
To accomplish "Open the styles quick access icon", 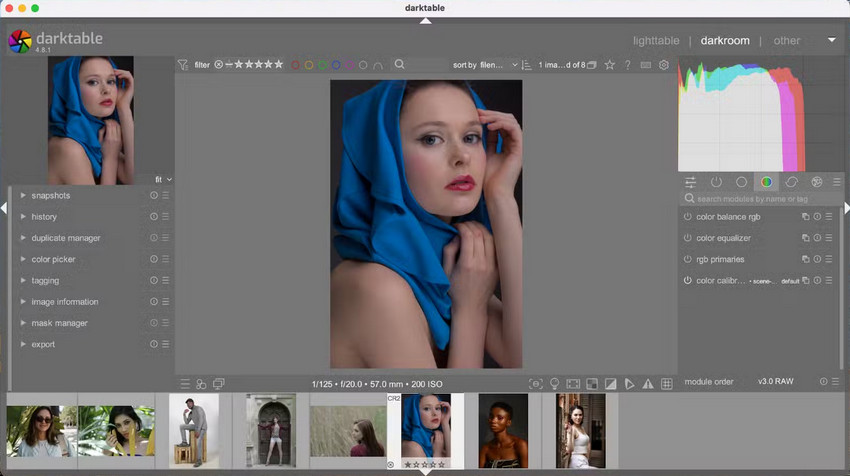I will click(201, 384).
